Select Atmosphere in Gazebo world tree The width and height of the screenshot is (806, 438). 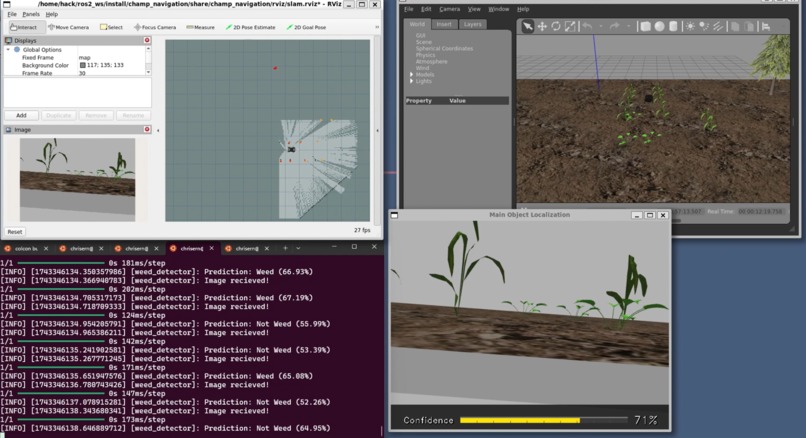(x=431, y=62)
